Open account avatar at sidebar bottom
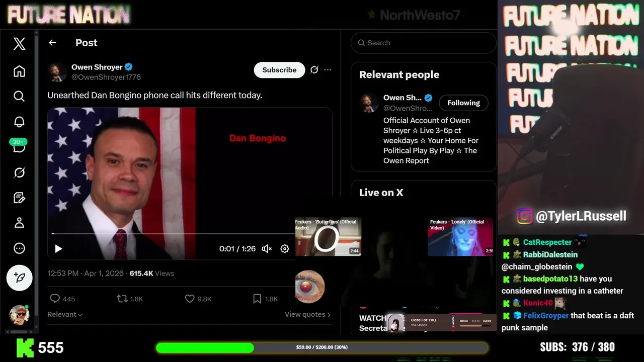 (19, 315)
